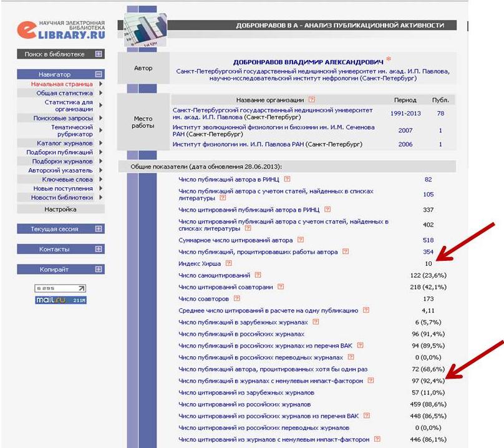Click arrow next to Начальная страница

click(x=100, y=84)
